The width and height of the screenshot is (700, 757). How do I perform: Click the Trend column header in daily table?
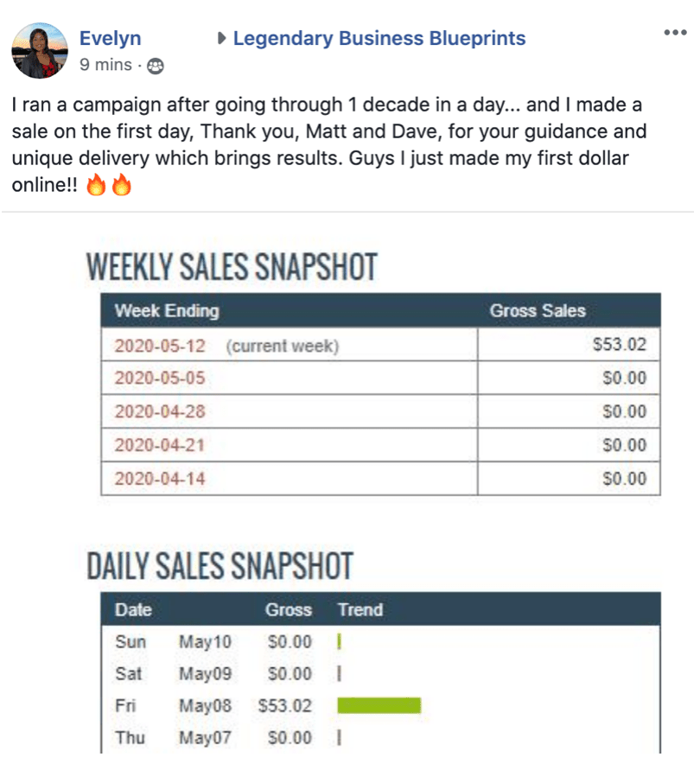[360, 610]
